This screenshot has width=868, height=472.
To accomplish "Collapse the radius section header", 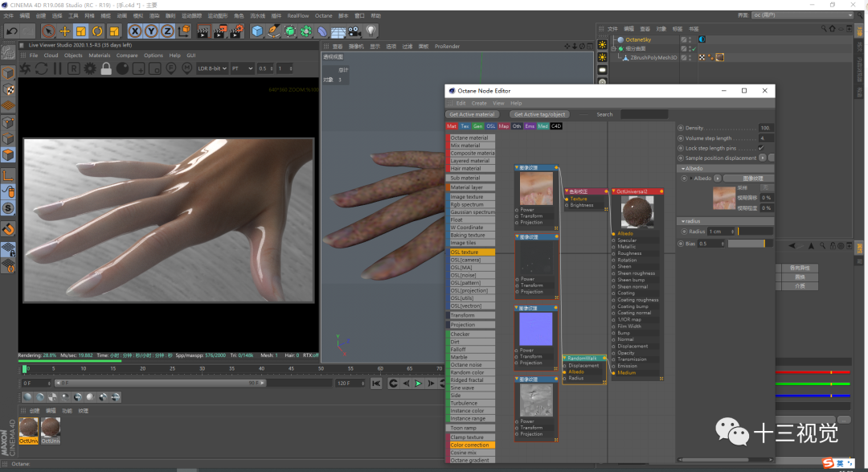I will [726, 221].
